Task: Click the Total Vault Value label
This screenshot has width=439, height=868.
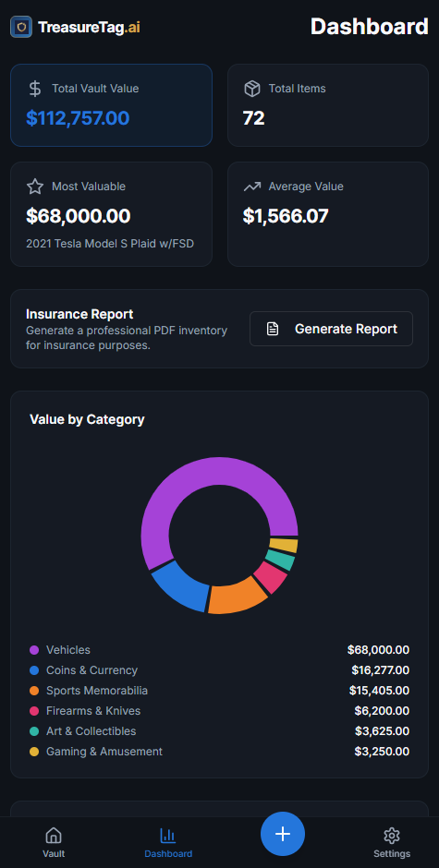Action: coord(95,89)
